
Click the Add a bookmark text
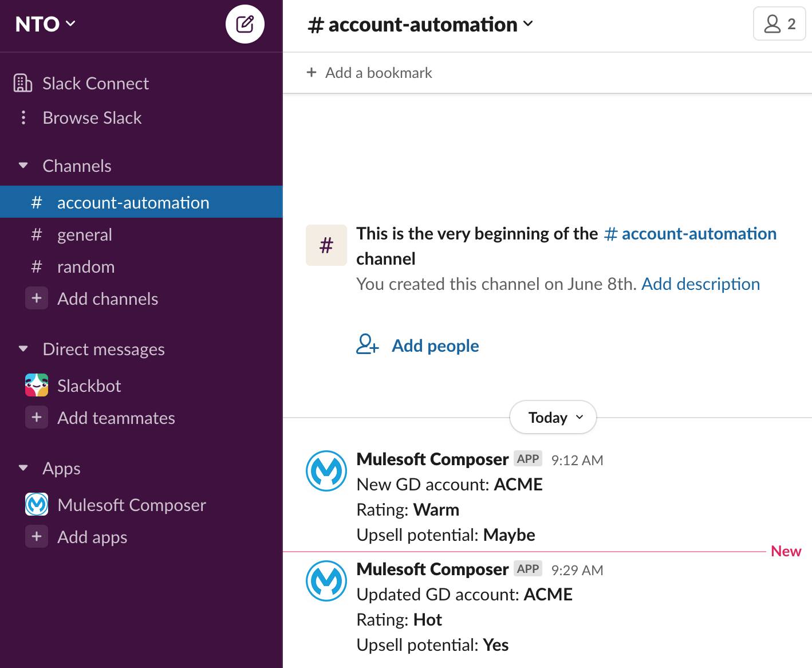[x=379, y=73]
